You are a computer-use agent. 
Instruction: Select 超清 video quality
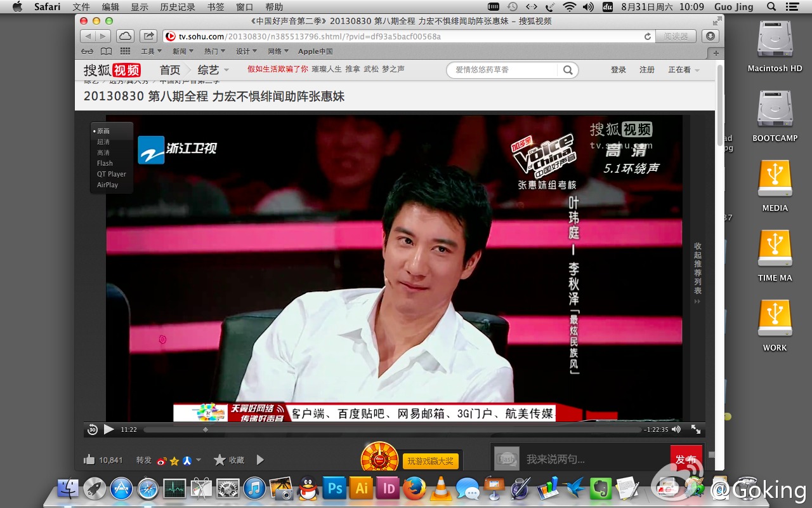[x=103, y=142]
